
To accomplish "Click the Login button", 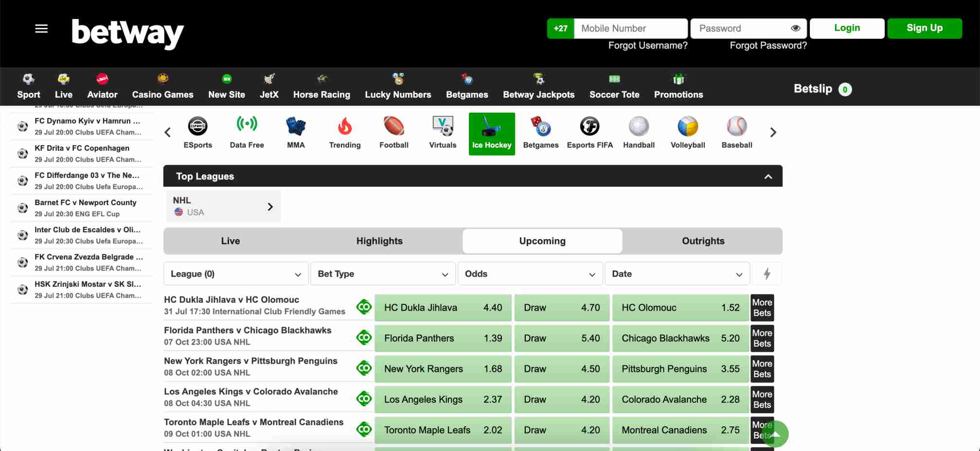I will click(847, 28).
